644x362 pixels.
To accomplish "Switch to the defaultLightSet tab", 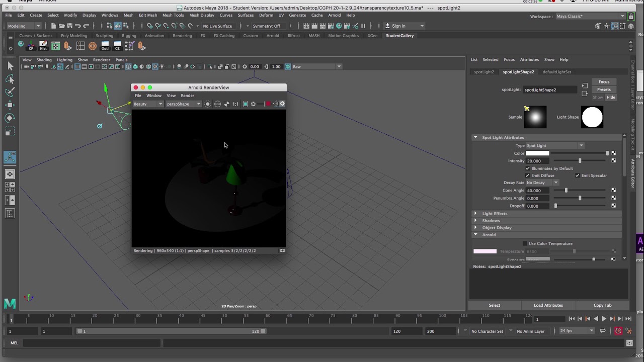I will (556, 72).
